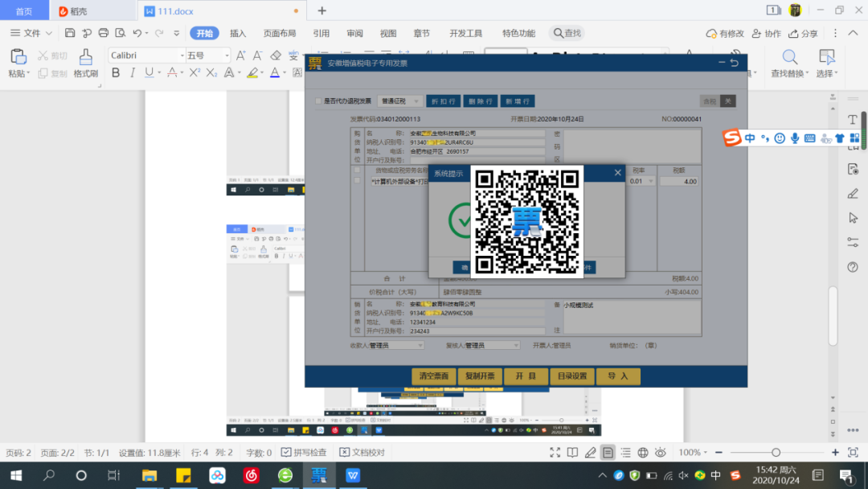Apply superscript formatting

(x=194, y=72)
